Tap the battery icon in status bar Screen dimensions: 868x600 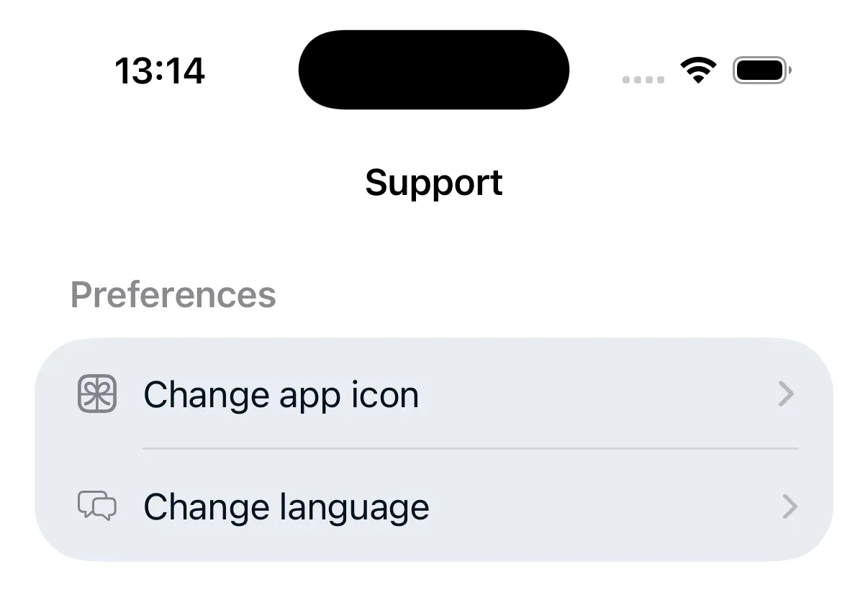760,71
